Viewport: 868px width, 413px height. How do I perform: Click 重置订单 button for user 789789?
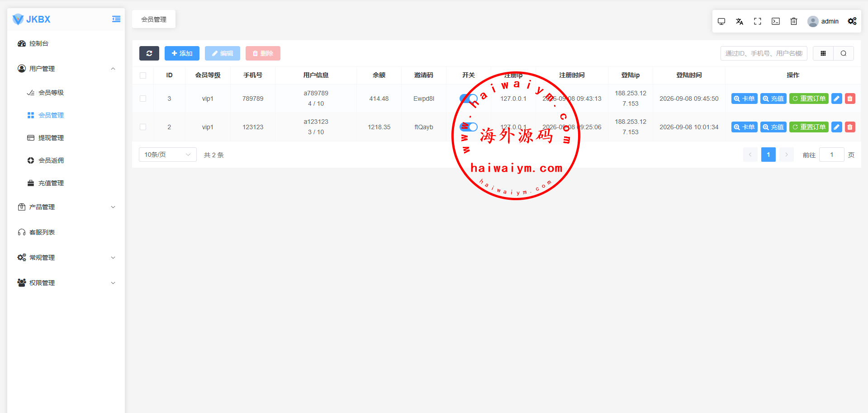809,99
